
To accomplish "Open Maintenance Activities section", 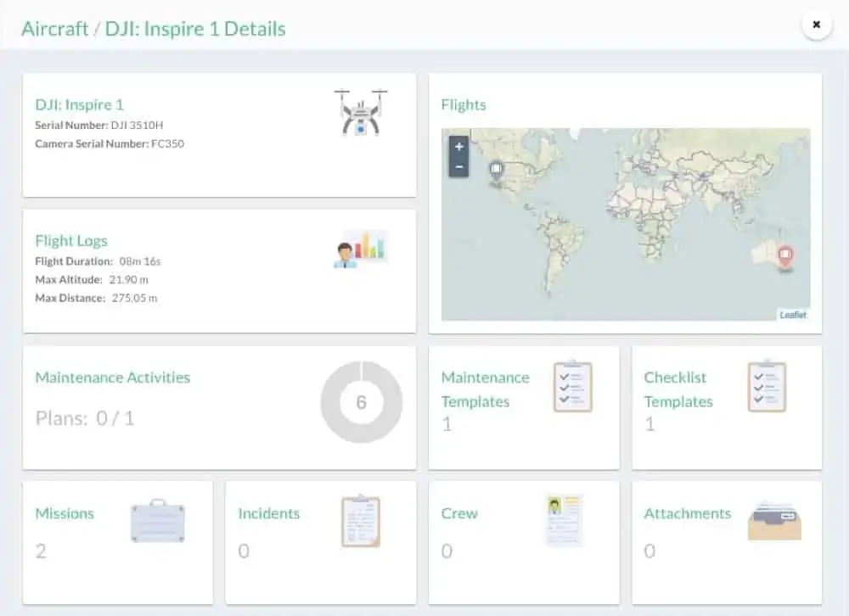I will pyautogui.click(x=113, y=378).
